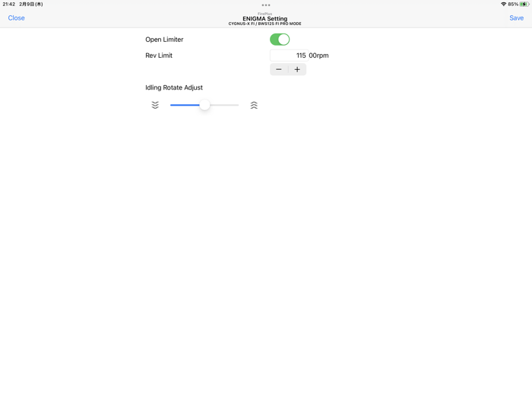
Task: Click the ENIGMA Setting title text
Action: (265, 19)
